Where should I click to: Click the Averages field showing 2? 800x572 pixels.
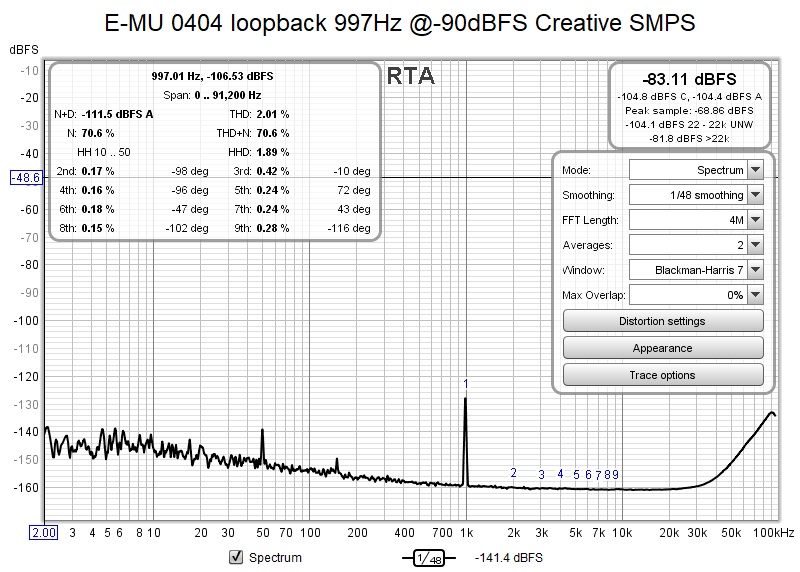click(689, 245)
